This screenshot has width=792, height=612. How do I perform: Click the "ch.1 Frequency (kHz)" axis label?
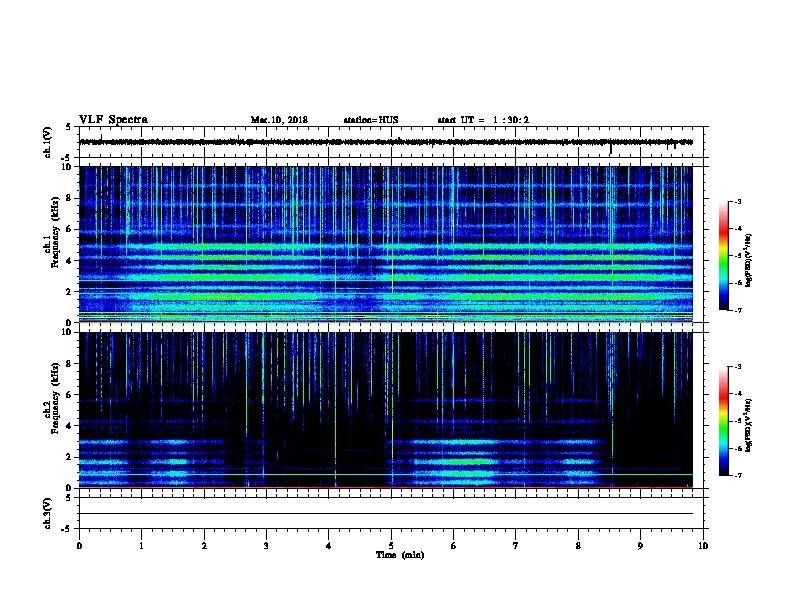51,232
